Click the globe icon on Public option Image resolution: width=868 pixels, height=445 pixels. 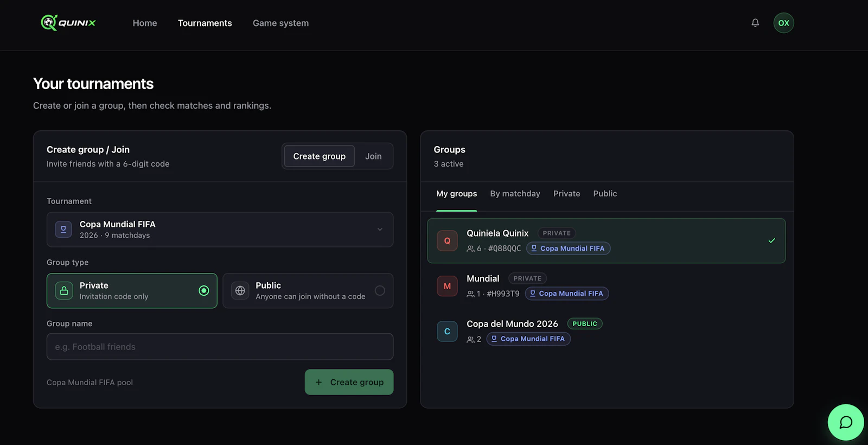pos(240,291)
